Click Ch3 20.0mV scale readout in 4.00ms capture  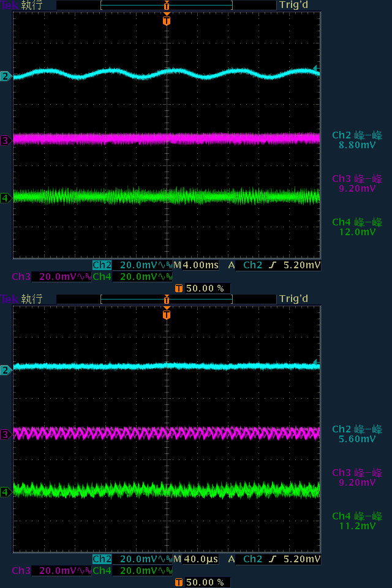point(61,277)
